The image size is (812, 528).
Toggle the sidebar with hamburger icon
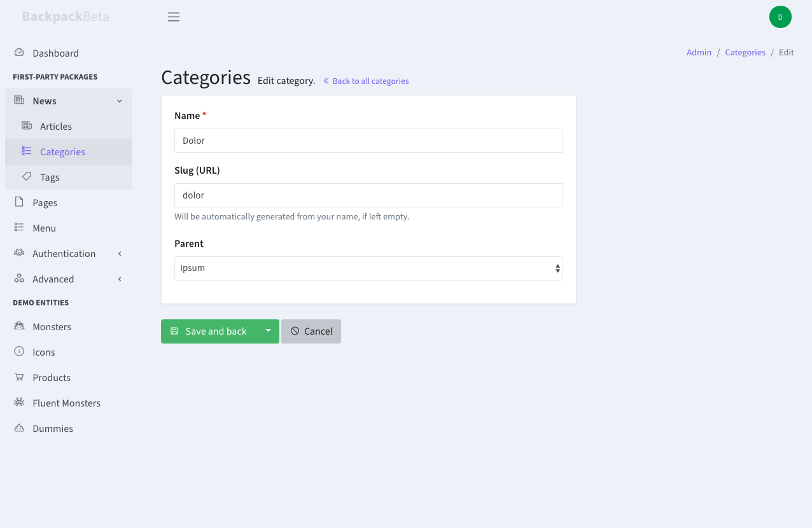coord(174,17)
